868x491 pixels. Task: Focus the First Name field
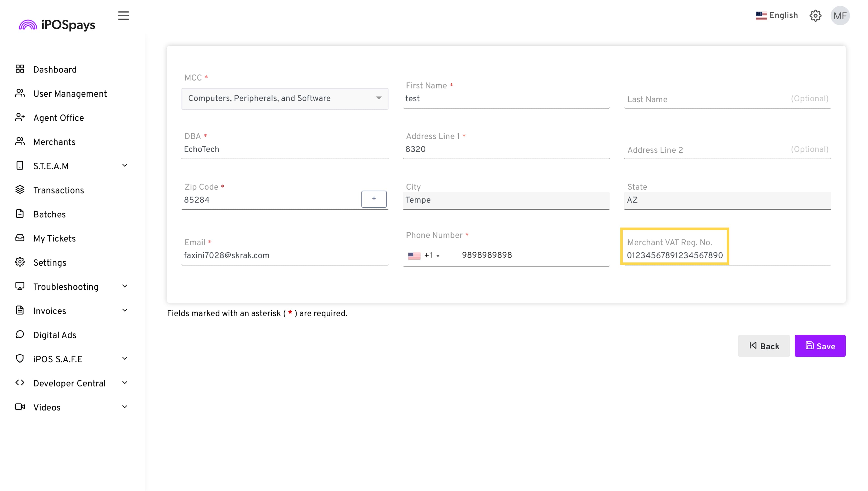(x=506, y=98)
